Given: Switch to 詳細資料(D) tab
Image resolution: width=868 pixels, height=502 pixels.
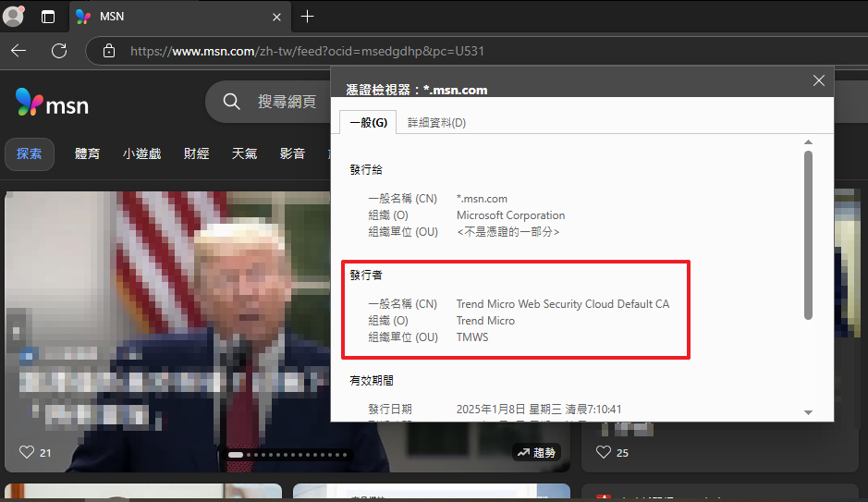Looking at the screenshot, I should (x=436, y=123).
